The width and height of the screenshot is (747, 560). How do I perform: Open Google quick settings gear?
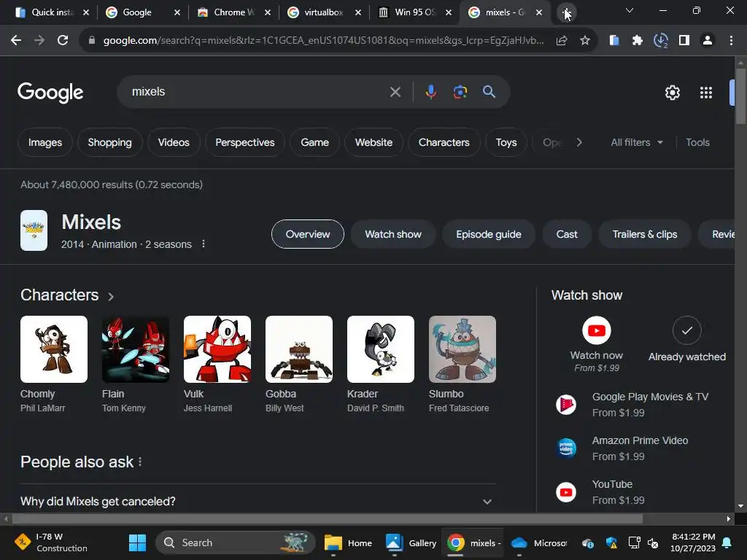[672, 93]
